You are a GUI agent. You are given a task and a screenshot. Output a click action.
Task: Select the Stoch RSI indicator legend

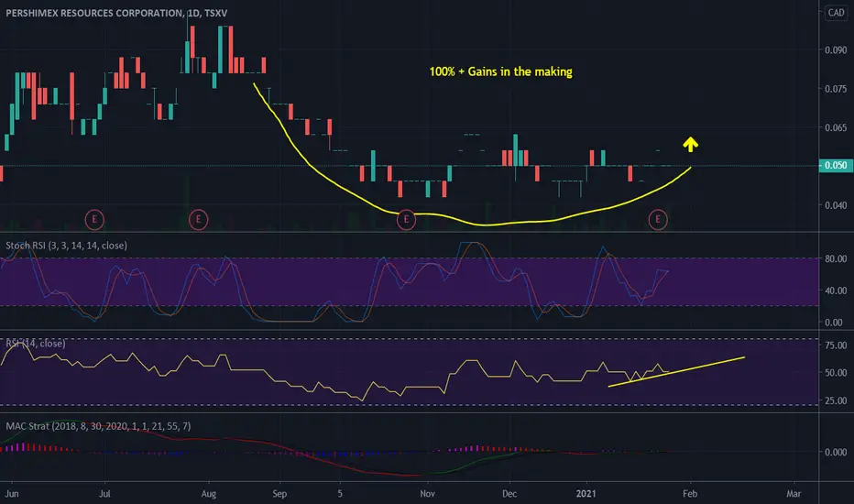pos(67,246)
